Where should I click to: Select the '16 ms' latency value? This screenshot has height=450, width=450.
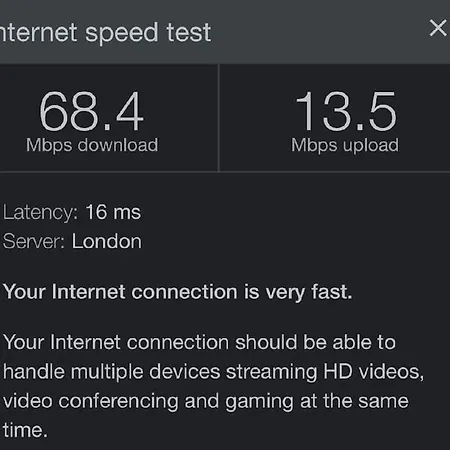click(113, 212)
